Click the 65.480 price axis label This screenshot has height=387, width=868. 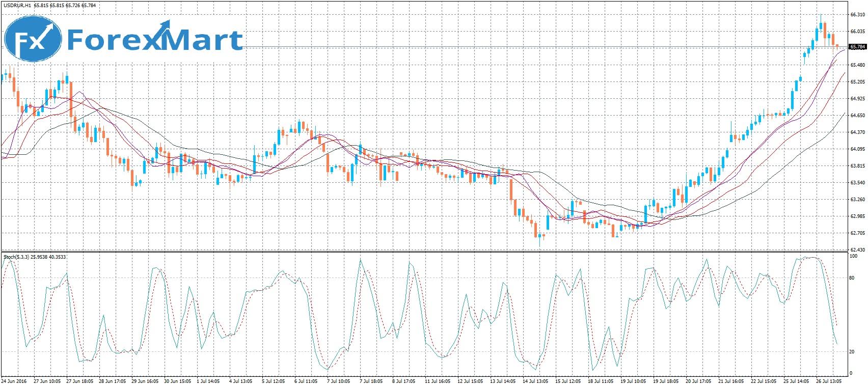click(x=857, y=65)
